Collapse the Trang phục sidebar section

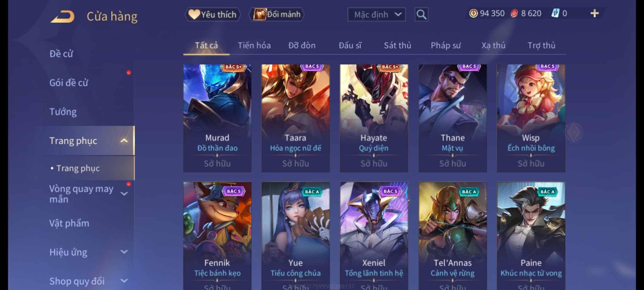(124, 141)
